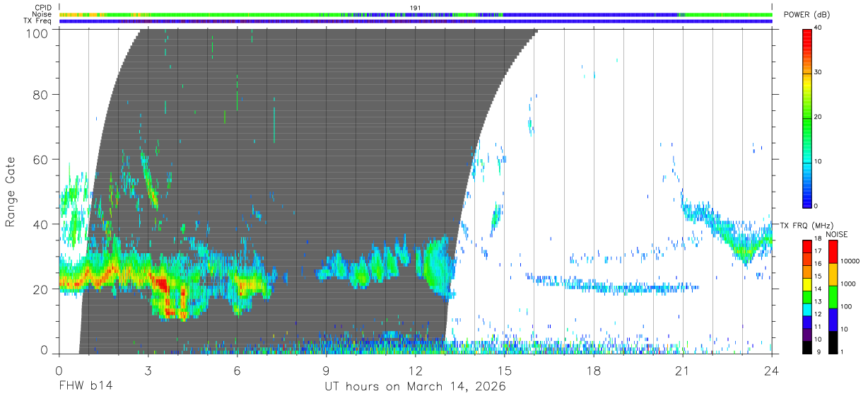Viewport: 868px width, 401px height.
Task: Click the 100 tick on the Range Gate axis
Action: 36,33
